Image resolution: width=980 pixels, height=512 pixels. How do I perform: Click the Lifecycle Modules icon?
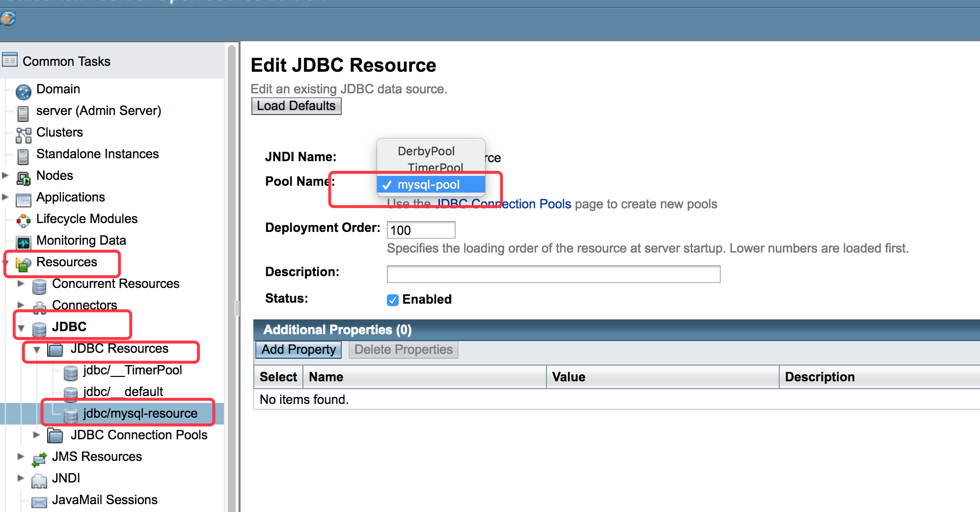(x=23, y=221)
